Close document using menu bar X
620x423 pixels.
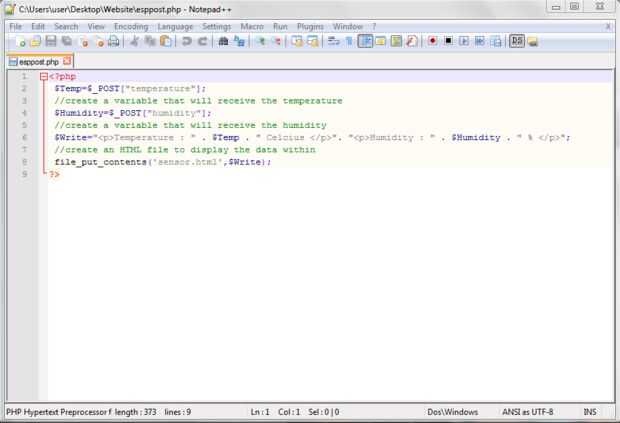tap(608, 26)
